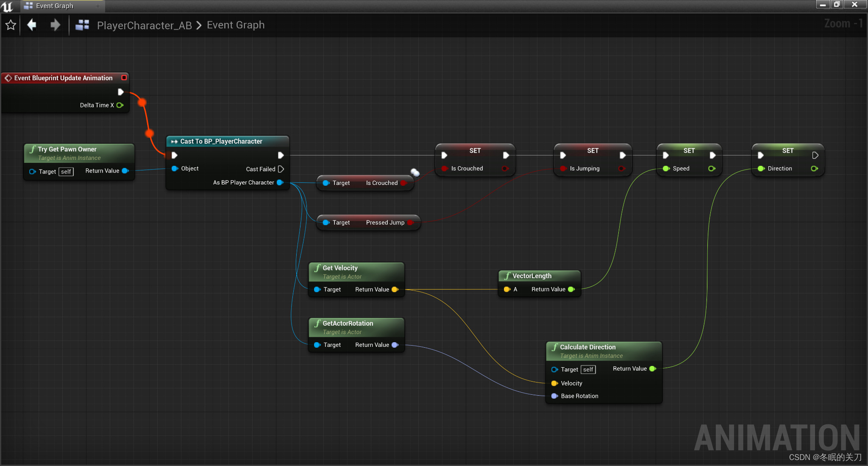868x466 pixels.
Task: Click Return Value pin on Get Velocity
Action: click(x=395, y=290)
